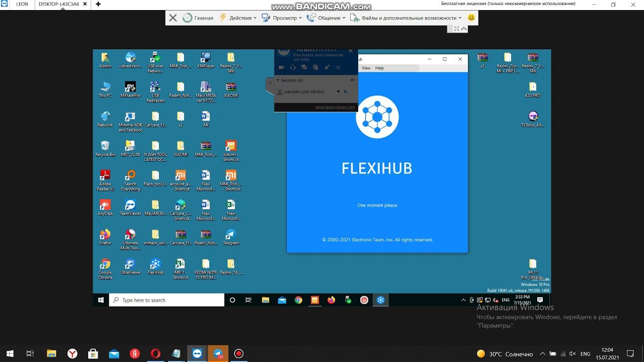The height and width of the screenshot is (362, 644).
Task: Click the remote Windows Start button
Action: [101, 300]
